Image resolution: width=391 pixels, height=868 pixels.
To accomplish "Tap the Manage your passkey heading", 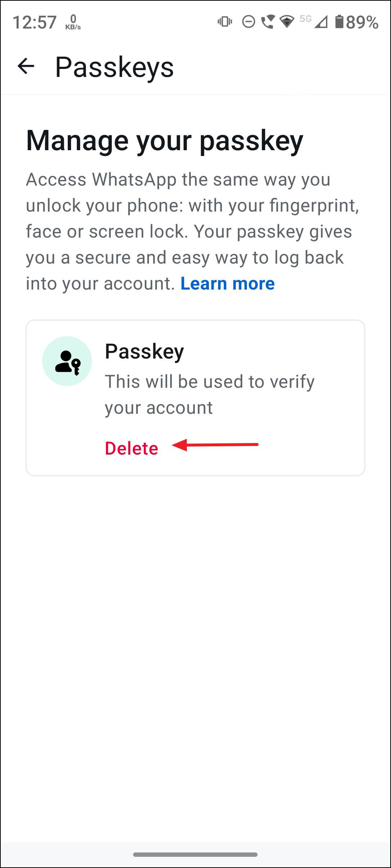I will (165, 141).
